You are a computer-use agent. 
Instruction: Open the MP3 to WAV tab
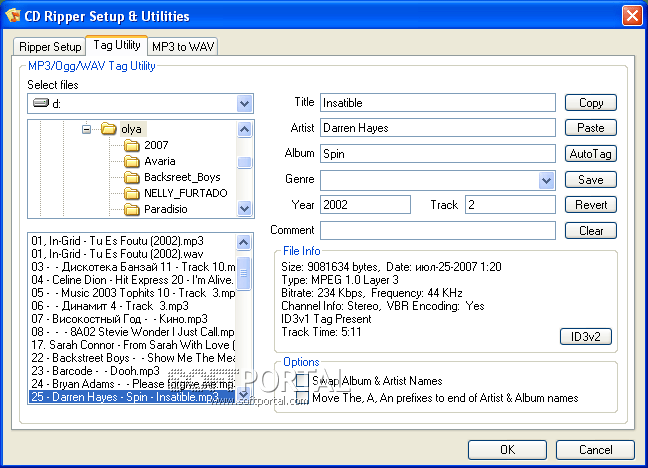(x=183, y=47)
